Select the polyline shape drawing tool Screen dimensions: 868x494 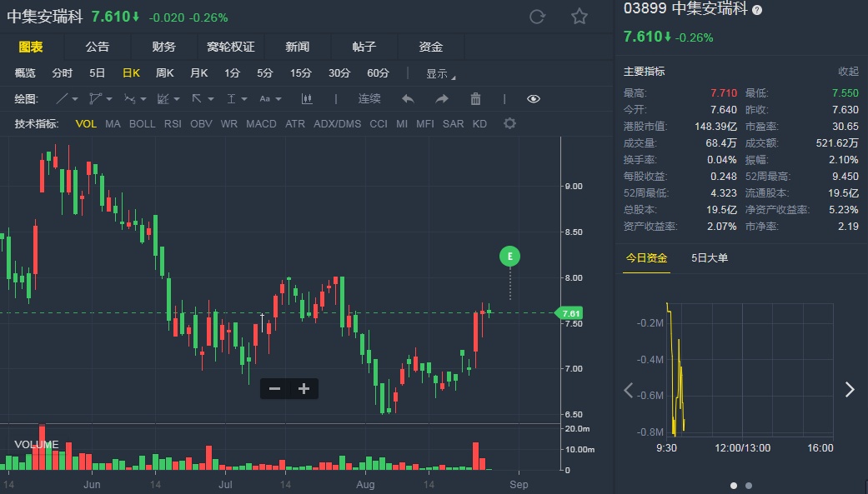click(x=95, y=99)
